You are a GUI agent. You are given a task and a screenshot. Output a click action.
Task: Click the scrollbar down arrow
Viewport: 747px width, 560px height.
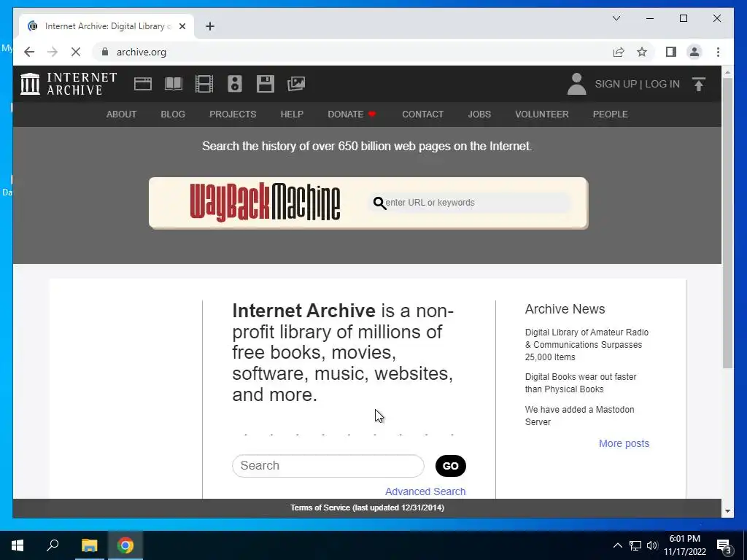coord(727,511)
